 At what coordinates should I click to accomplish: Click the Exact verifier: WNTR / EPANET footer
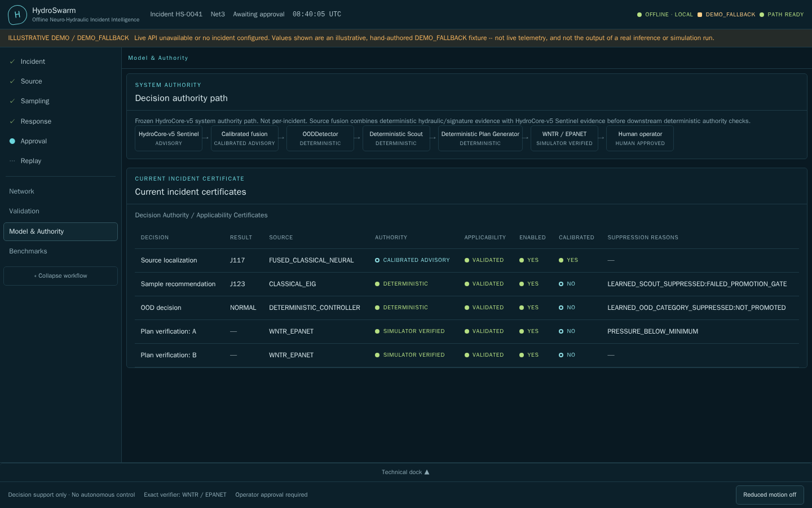(x=185, y=495)
